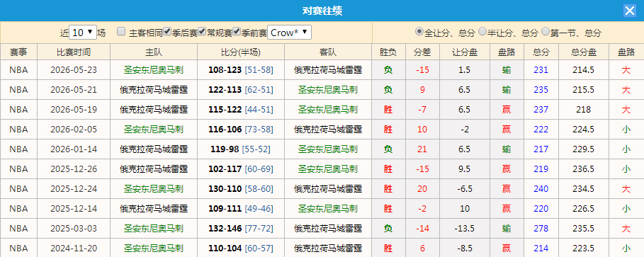
Task: Click the total line 218
Action: [x=584, y=110]
